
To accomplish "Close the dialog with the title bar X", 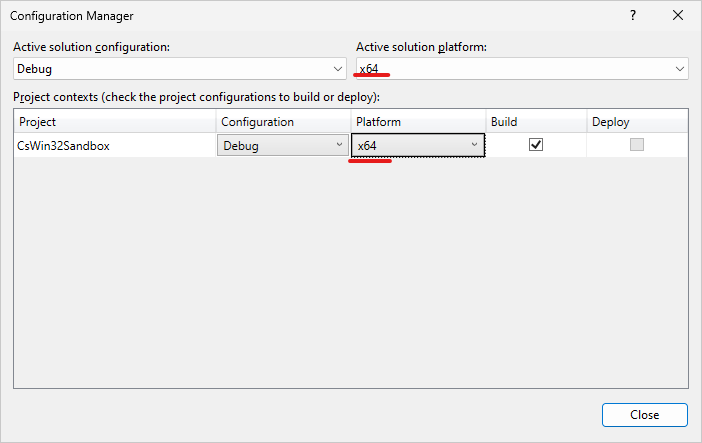I will point(678,16).
